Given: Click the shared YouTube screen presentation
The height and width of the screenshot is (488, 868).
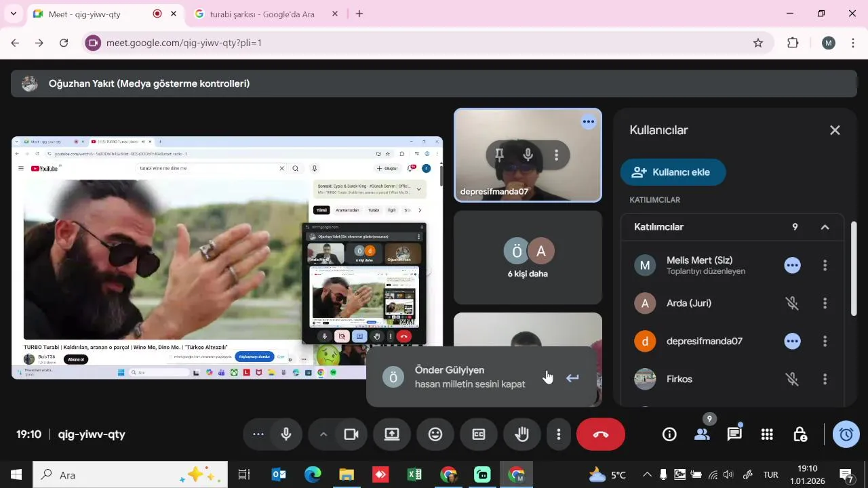Looking at the screenshot, I should click(227, 258).
